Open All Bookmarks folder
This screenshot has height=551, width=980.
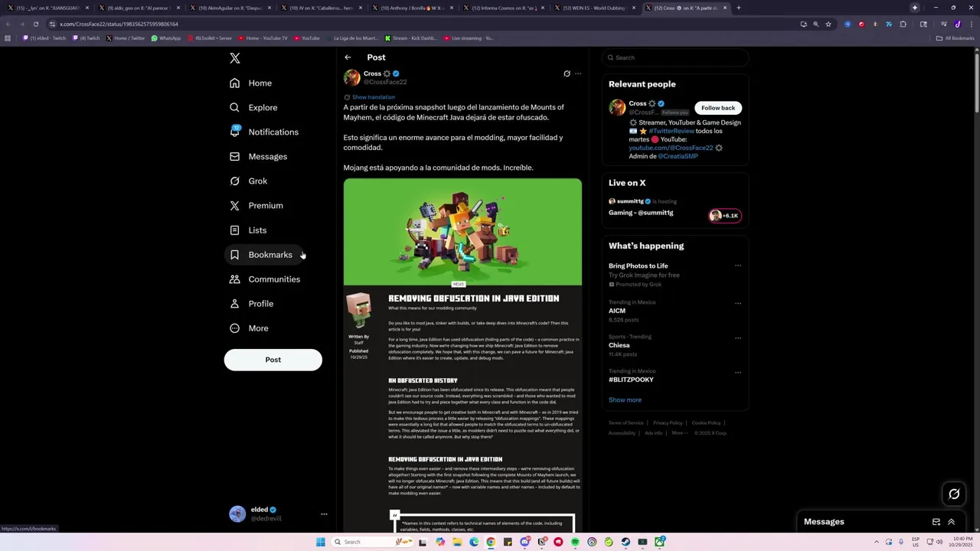pos(955,37)
